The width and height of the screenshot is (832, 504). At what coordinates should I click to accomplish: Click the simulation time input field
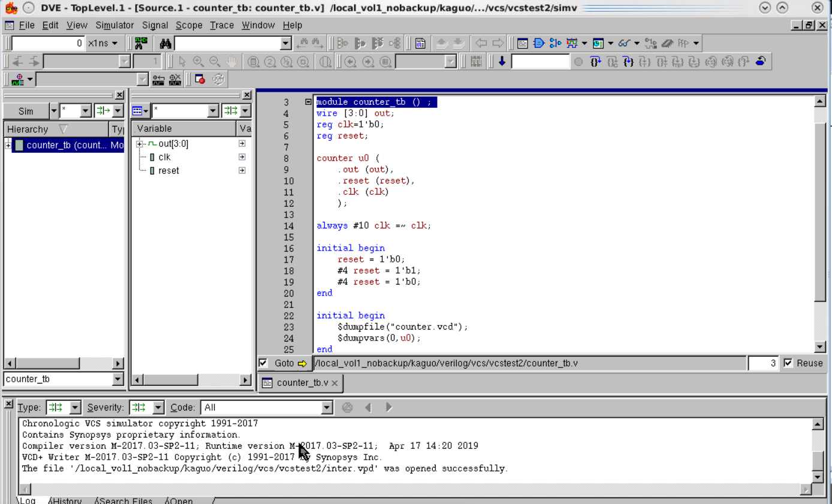(49, 43)
